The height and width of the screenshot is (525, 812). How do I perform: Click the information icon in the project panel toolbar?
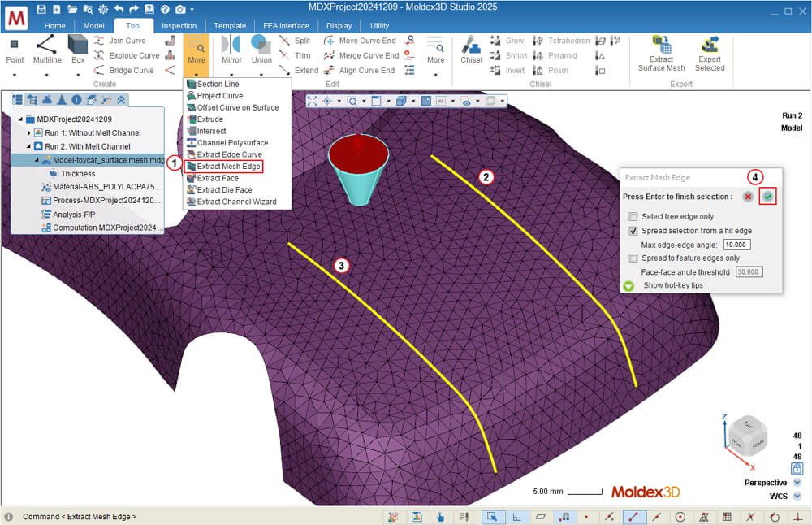76,99
